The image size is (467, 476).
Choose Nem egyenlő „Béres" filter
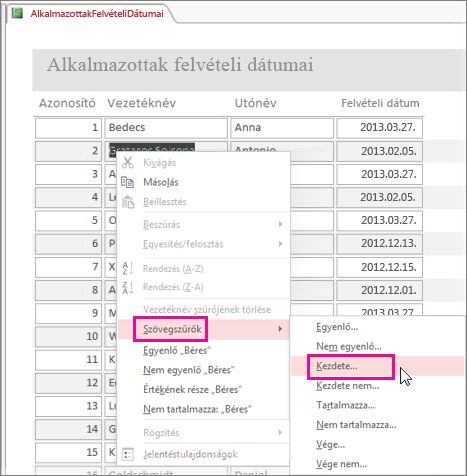(204, 370)
